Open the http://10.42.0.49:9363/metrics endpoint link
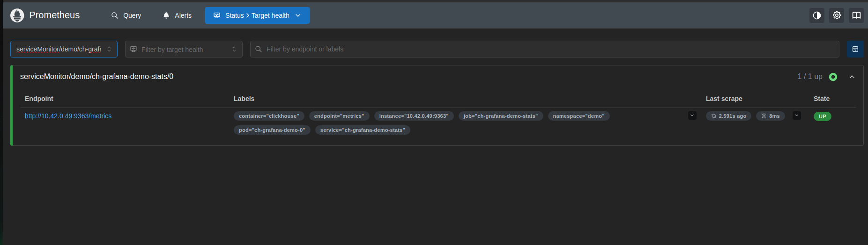This screenshot has width=868, height=245. point(68,116)
